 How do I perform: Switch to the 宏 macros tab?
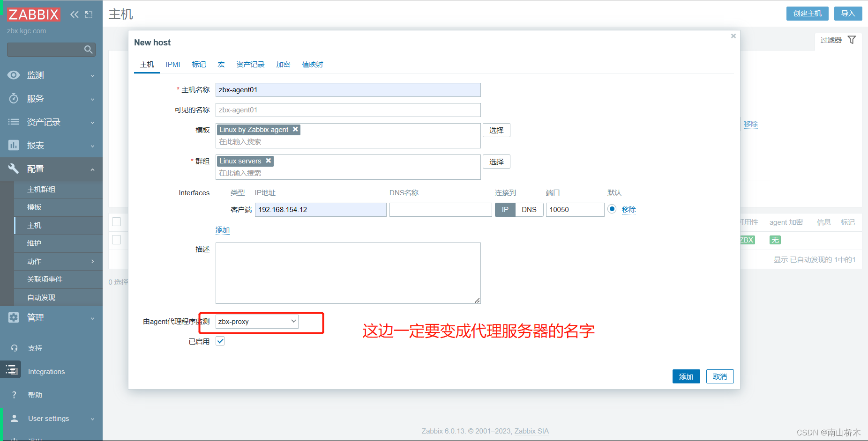pos(221,65)
